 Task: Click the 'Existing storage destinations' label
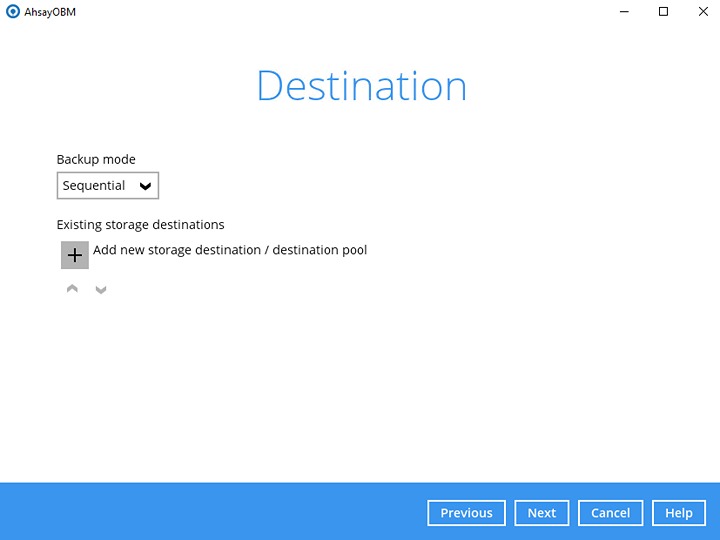(x=140, y=225)
